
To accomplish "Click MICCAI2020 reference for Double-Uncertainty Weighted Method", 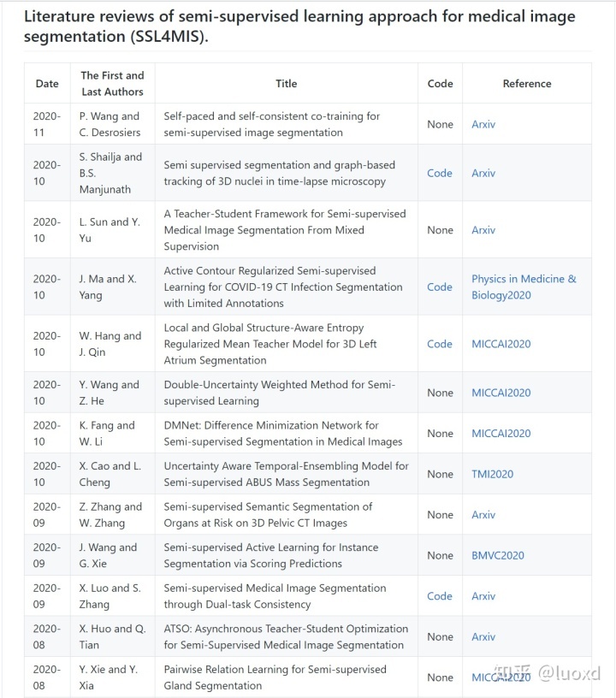I will (x=500, y=393).
